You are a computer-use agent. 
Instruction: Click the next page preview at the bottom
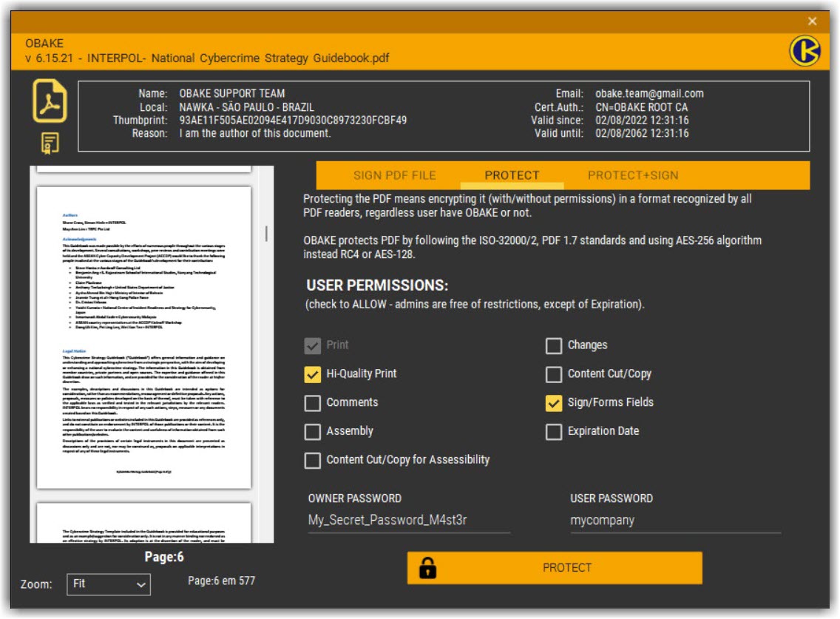pos(143,523)
